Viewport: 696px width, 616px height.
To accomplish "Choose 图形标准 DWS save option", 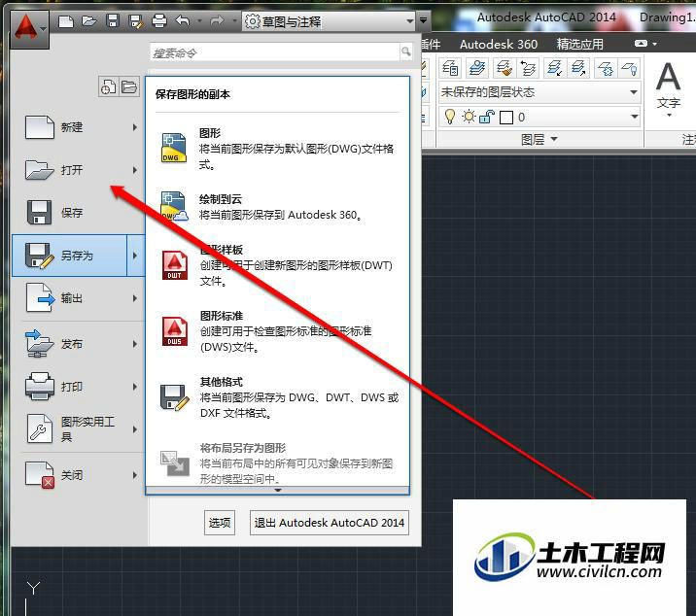I will (277, 331).
